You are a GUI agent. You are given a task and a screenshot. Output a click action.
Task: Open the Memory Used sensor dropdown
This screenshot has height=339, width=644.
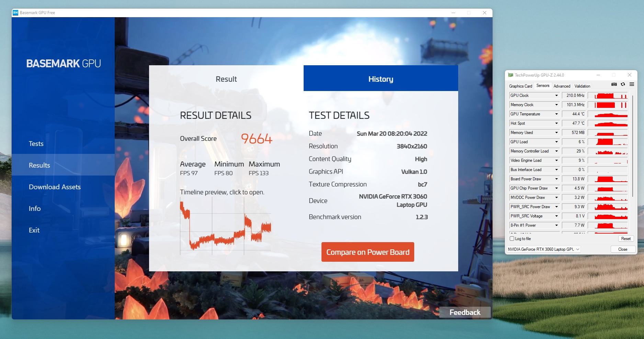556,133
